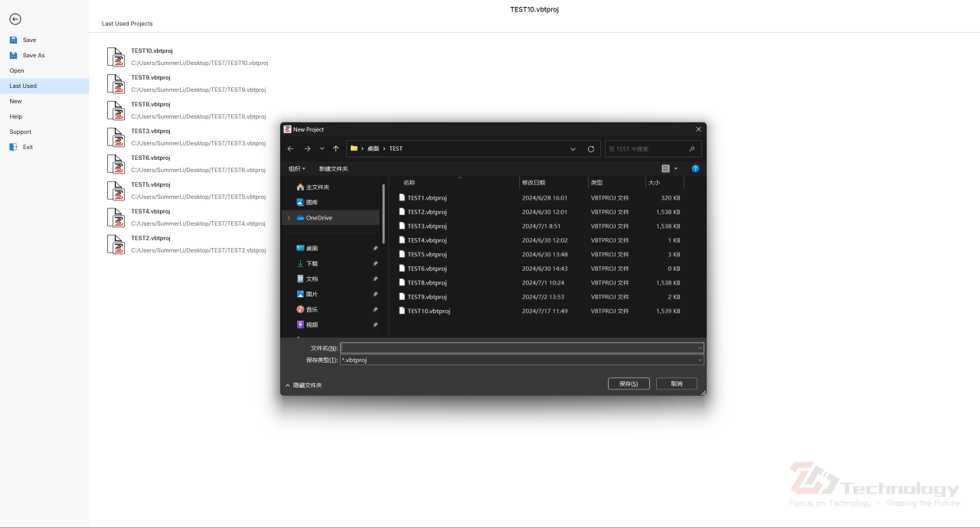The height and width of the screenshot is (528, 980).
Task: Expand the OneDrive tree node chevron
Action: coord(289,217)
